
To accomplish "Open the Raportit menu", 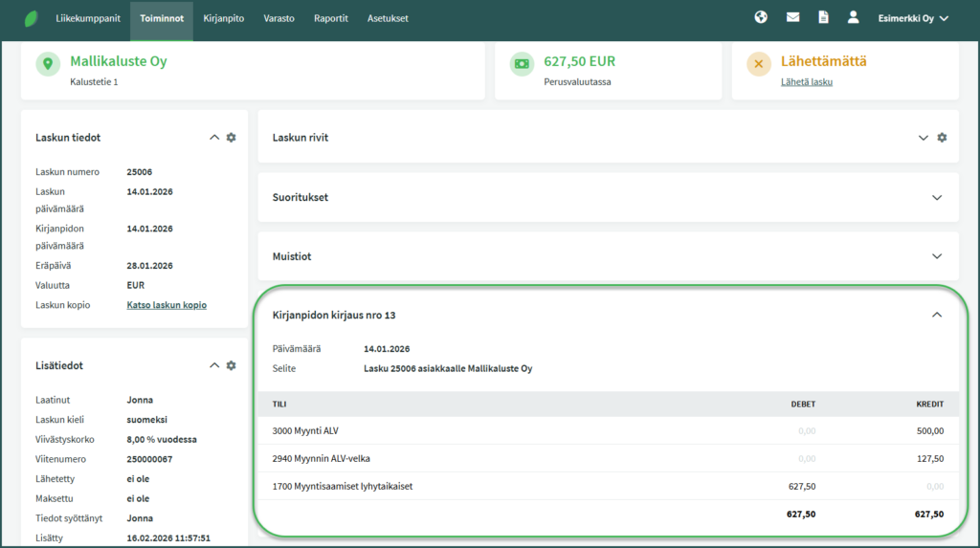I will (x=331, y=18).
